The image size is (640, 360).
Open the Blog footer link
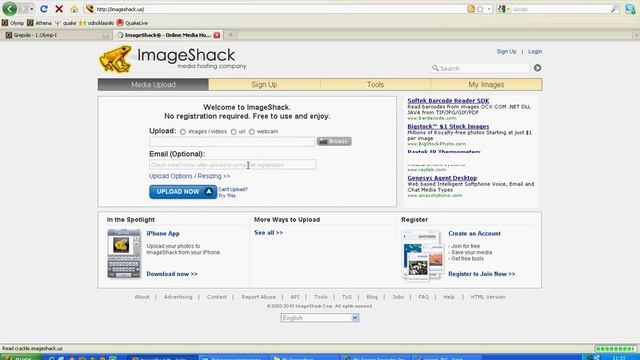[372, 297]
